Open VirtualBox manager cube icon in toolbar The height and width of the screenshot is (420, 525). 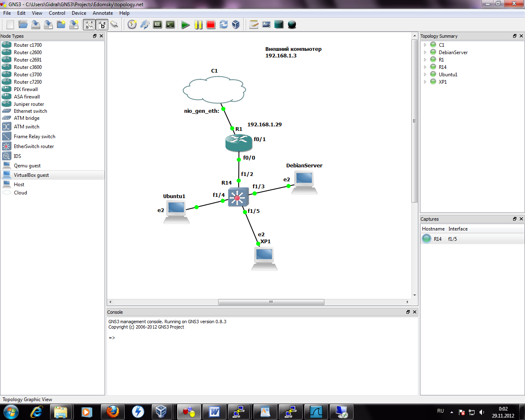pos(236,25)
